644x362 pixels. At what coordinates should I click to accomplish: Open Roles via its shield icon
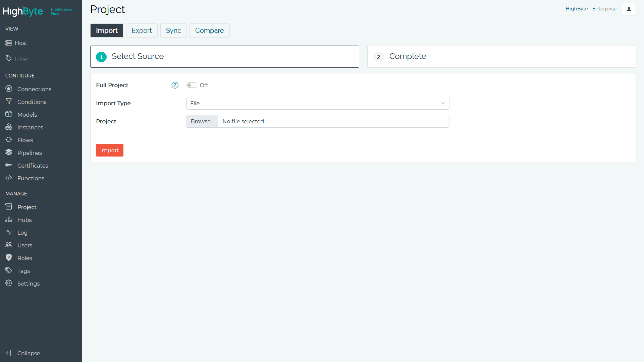9,258
